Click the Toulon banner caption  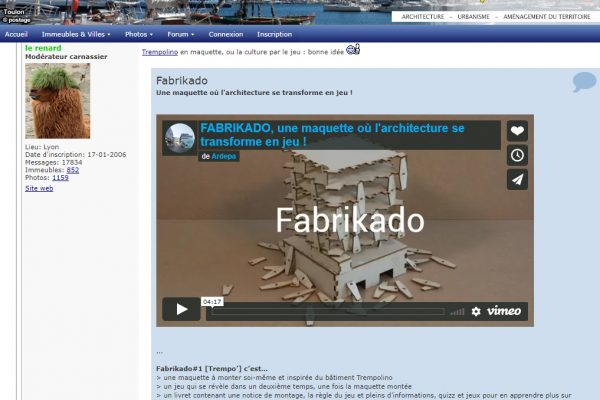point(14,12)
